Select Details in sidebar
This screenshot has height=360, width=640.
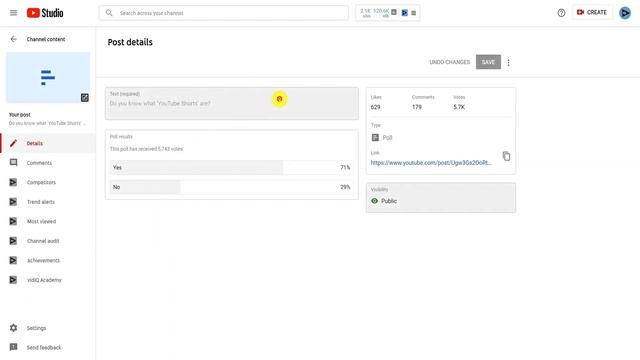pos(48,143)
